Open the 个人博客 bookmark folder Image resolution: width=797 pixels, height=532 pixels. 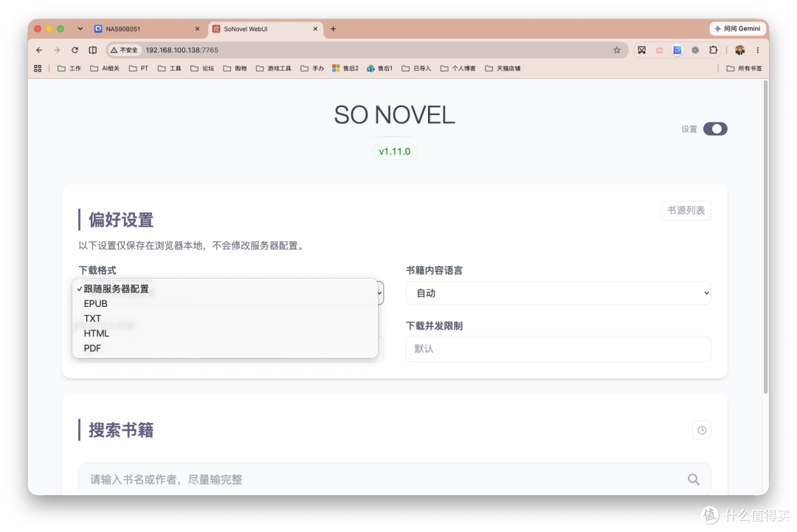(x=458, y=68)
